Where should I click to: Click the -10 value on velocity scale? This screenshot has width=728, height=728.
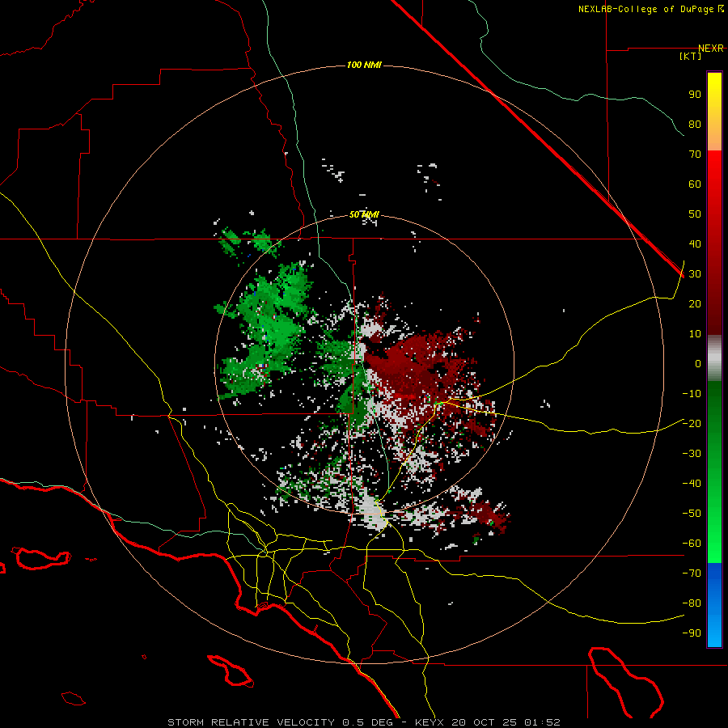[692, 394]
